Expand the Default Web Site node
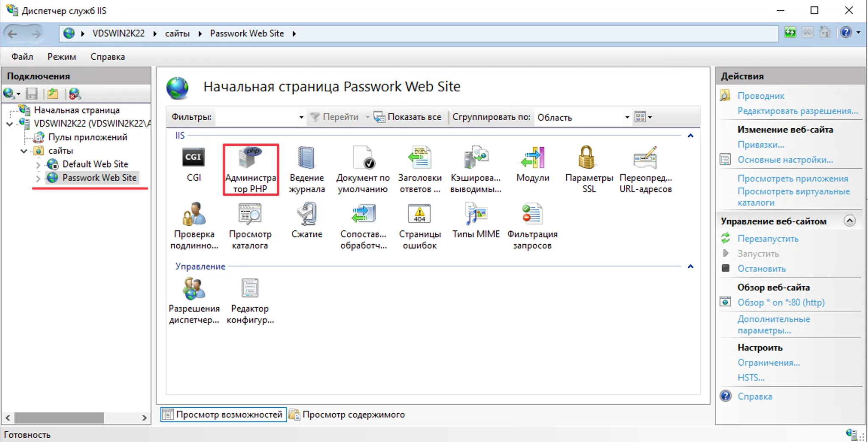This screenshot has width=868, height=442. (38, 165)
